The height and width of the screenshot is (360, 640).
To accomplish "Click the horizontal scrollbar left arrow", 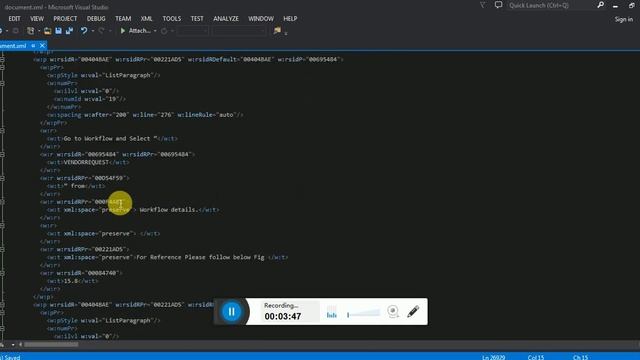I will tap(20, 344).
